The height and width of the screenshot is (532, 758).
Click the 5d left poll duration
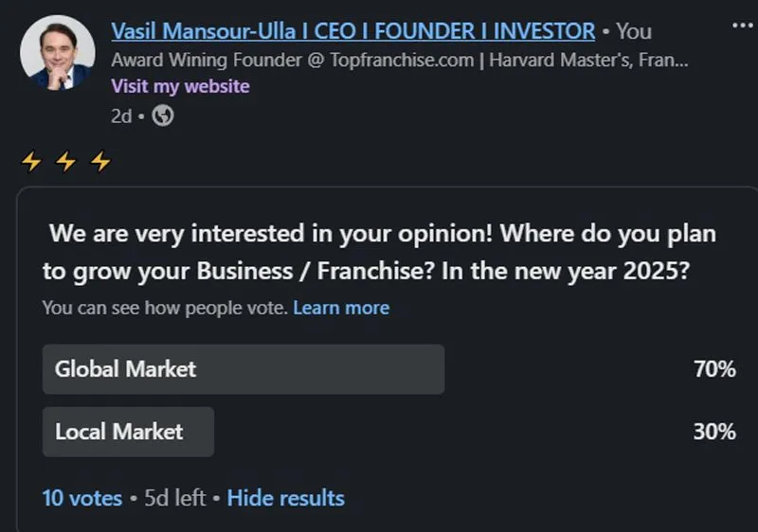[x=174, y=497]
